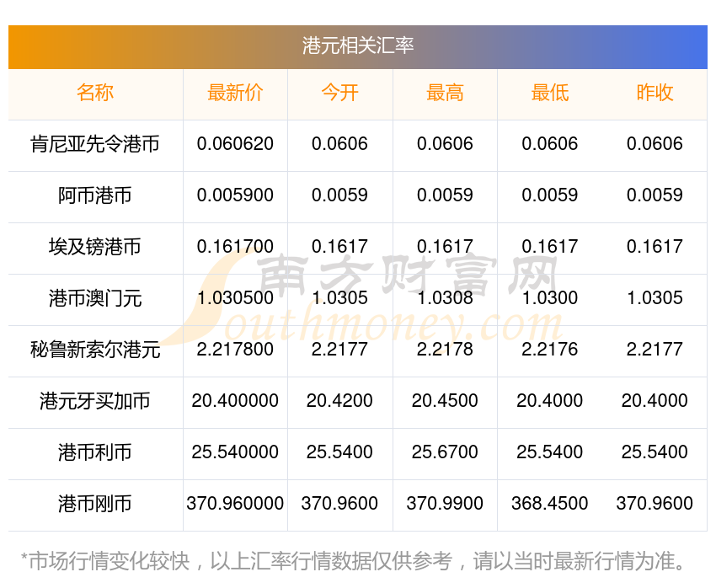Select the 港币澳门元 row name
The width and height of the screenshot is (716, 588).
(95, 298)
